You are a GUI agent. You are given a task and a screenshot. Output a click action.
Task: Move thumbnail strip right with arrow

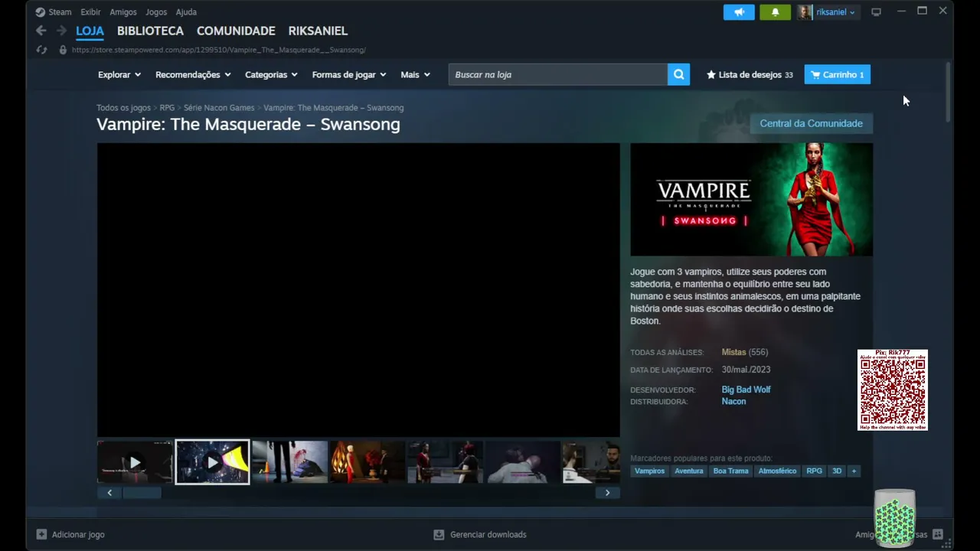[x=608, y=493]
